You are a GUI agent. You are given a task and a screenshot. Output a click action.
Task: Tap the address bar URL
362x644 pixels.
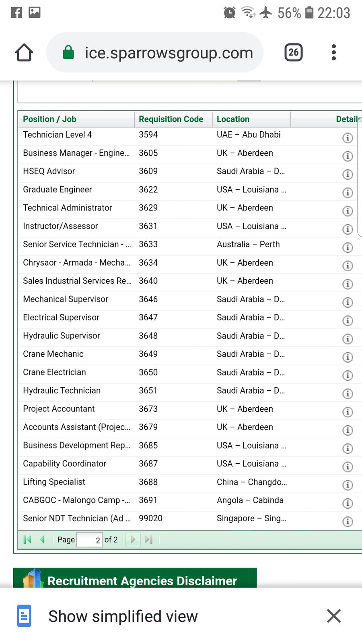169,53
